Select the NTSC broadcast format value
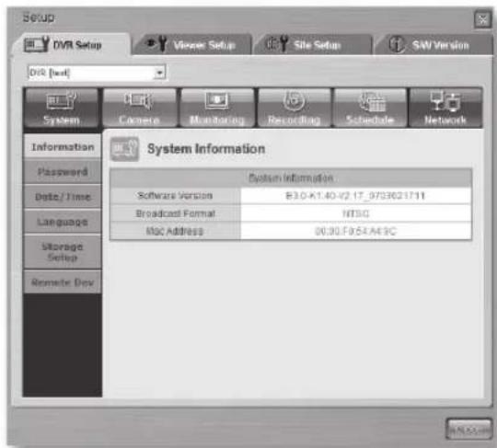This screenshot has width=497, height=448. pyautogui.click(x=355, y=213)
